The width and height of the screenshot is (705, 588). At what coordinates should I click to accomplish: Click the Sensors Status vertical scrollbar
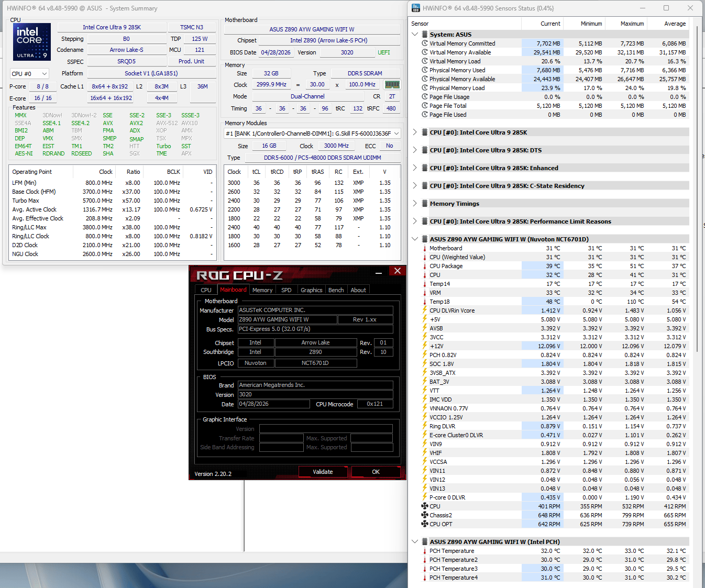pyautogui.click(x=697, y=190)
